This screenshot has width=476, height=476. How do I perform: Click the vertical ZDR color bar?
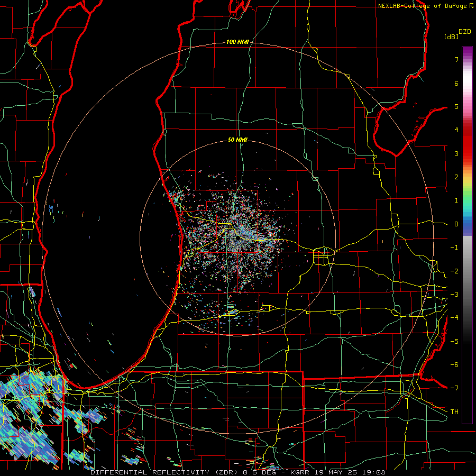467,235
